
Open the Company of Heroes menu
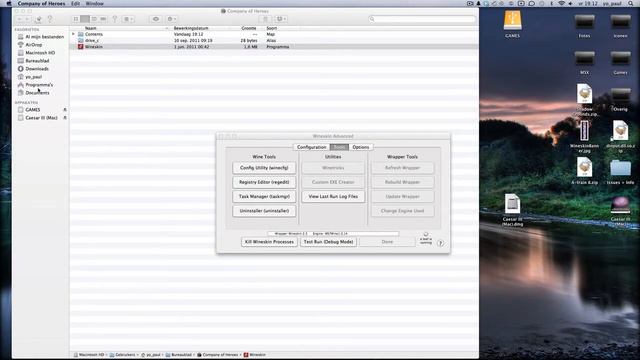pyautogui.click(x=41, y=3)
